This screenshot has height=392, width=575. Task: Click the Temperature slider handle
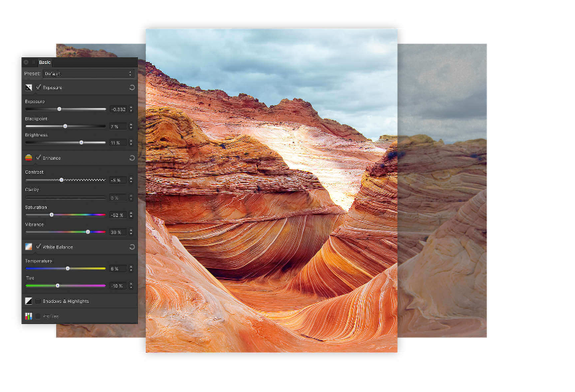coord(67,268)
